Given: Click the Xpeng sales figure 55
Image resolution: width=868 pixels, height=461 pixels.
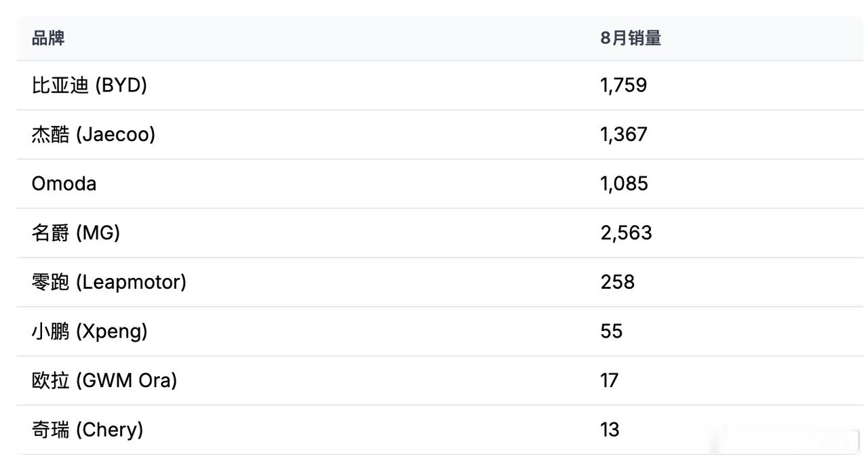Looking at the screenshot, I should 612,332.
